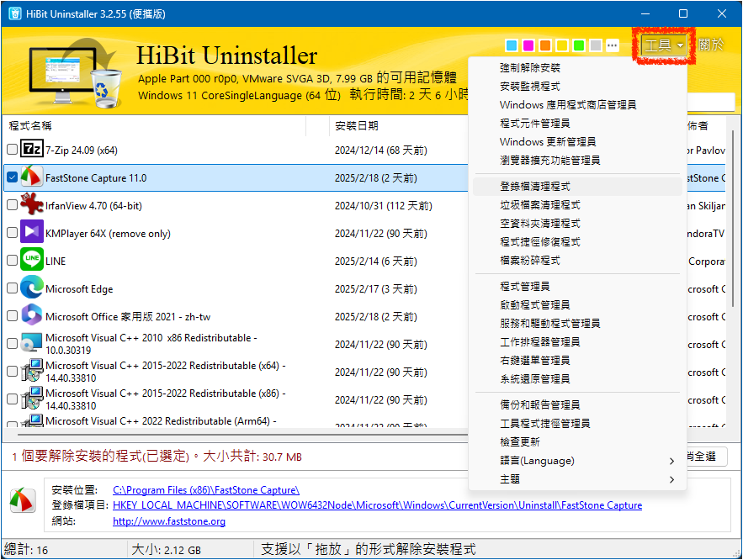The height and width of the screenshot is (560, 743).
Task: Tick the Microsoft Office 家用版 2021 checkbox
Action: [13, 316]
